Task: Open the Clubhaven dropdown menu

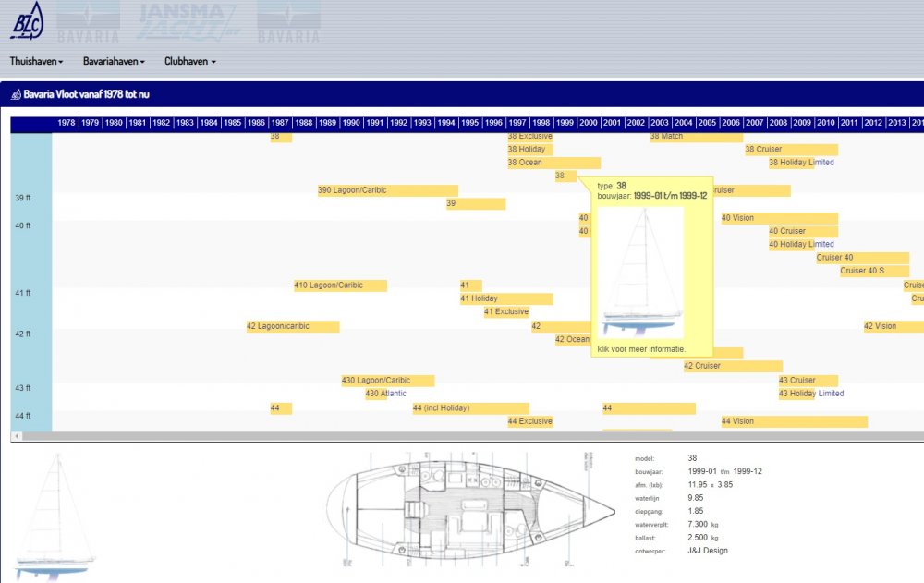Action: [189, 61]
